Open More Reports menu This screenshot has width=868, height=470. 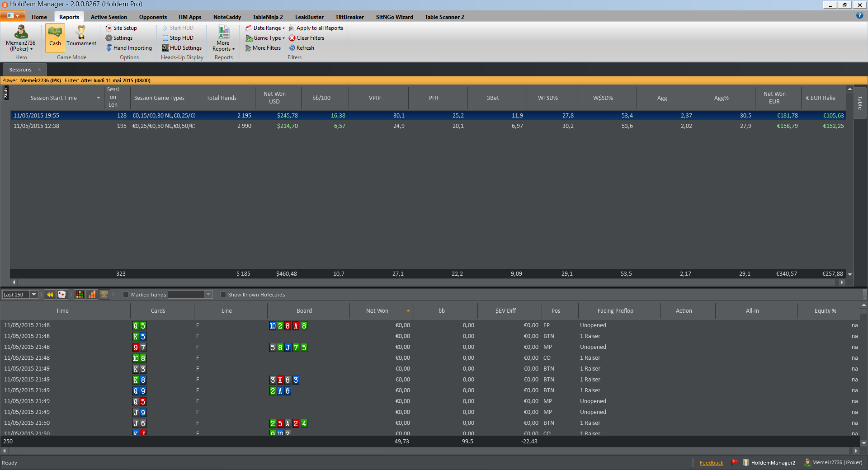click(x=223, y=38)
